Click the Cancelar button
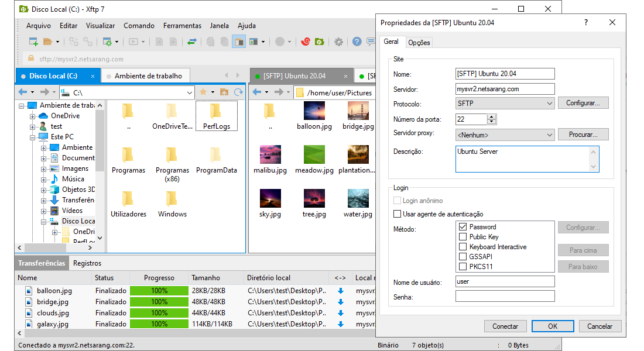This screenshot has width=644, height=351. (600, 326)
